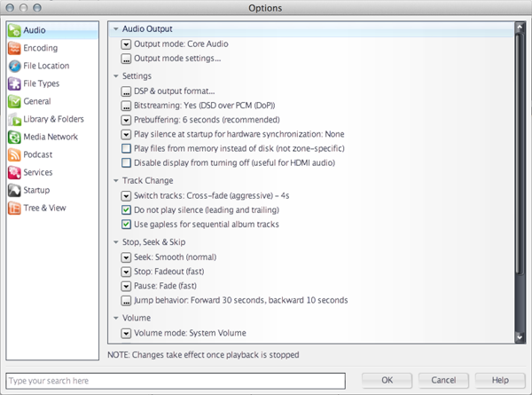
Task: Click the vertical scrollbar thumb
Action: pyautogui.click(x=518, y=153)
